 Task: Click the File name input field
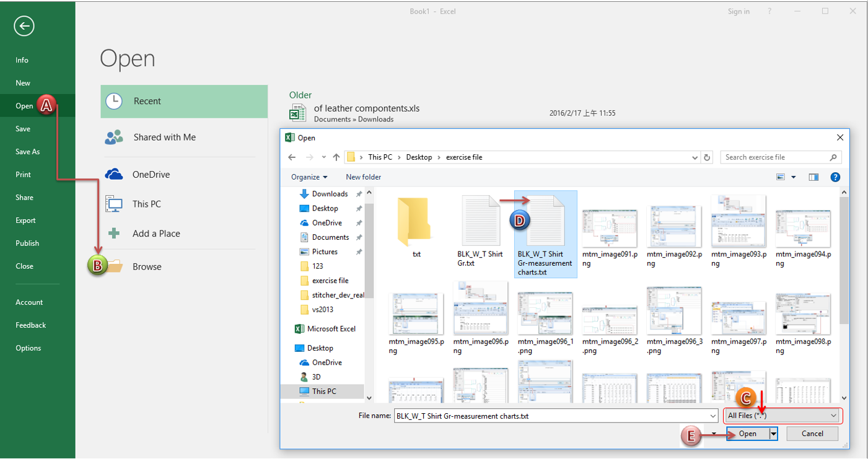pyautogui.click(x=555, y=416)
